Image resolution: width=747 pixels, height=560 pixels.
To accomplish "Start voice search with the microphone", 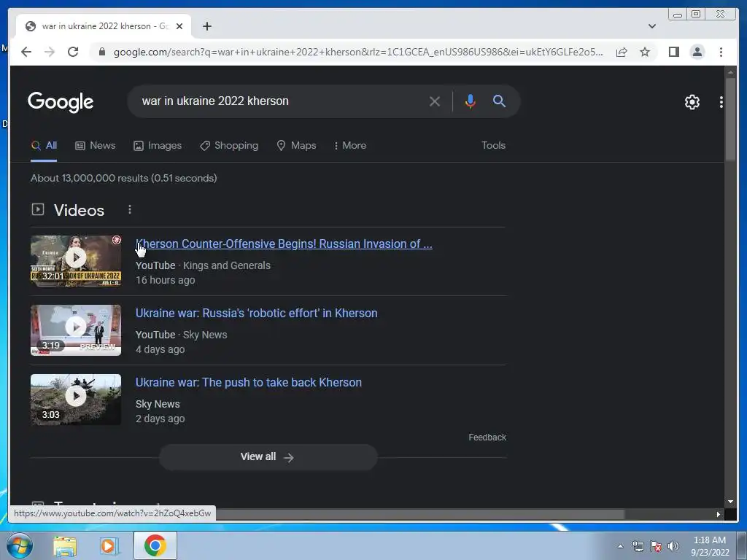I will tap(471, 101).
